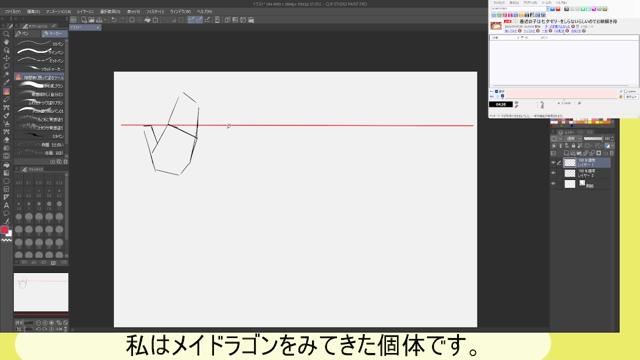This screenshot has height=360, width=640.
Task: Select the Zoom magnifier tool
Action: [x=6, y=34]
